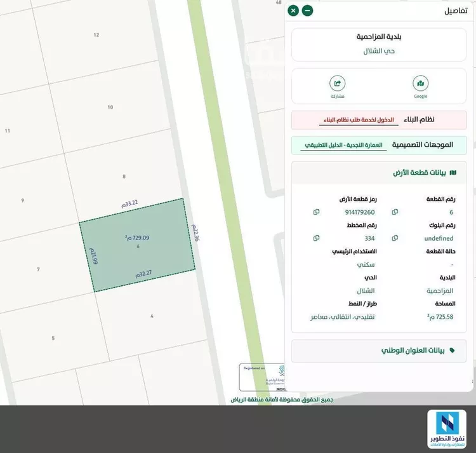Viewport: 476px width, 453px height.
Task: Select highlighted parcel 6 on the map
Action: tap(138, 247)
